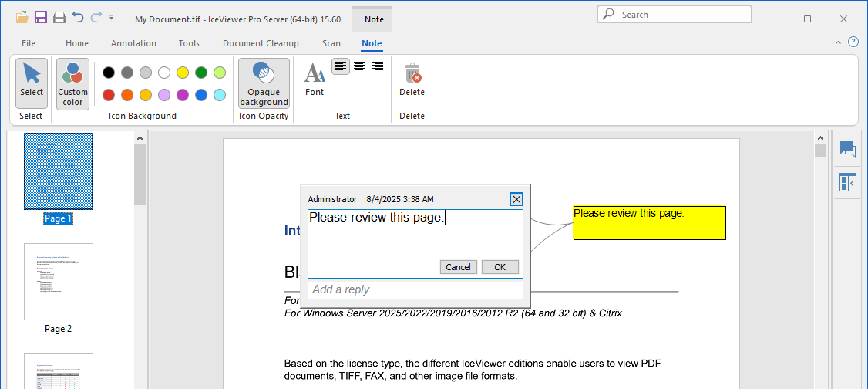The height and width of the screenshot is (389, 868).
Task: Pick the amber icon background color
Action: 146,95
